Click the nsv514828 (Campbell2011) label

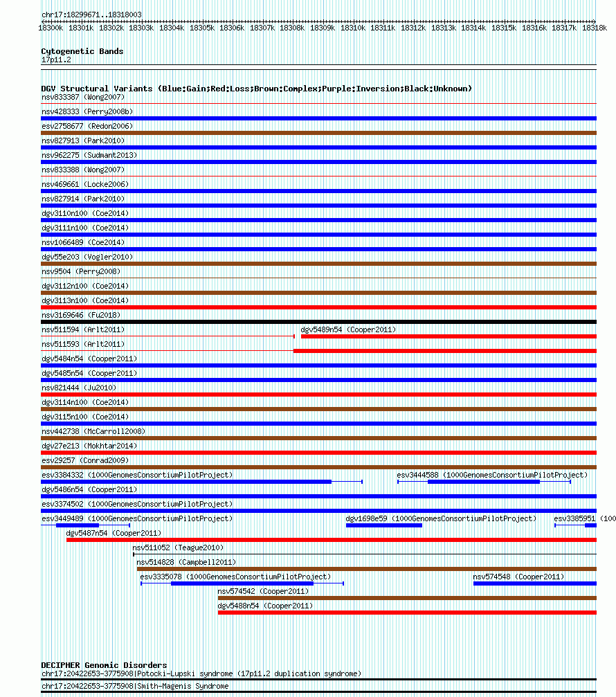click(186, 562)
